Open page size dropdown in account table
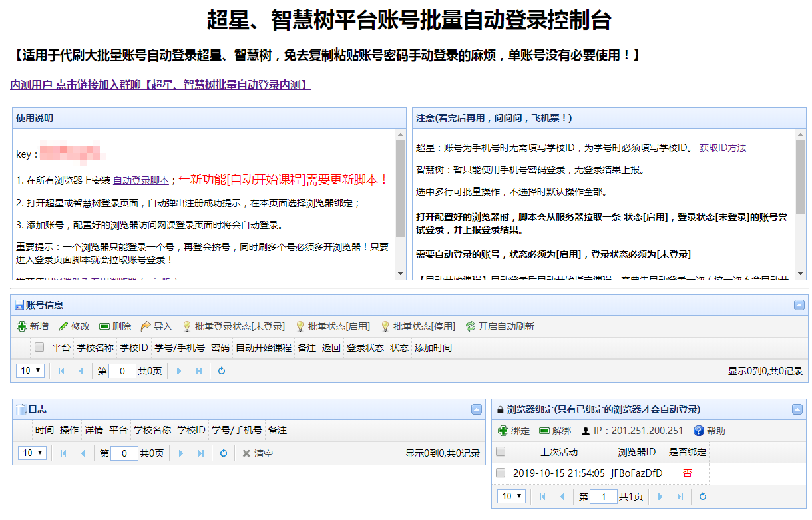812x520 pixels. 31,370
